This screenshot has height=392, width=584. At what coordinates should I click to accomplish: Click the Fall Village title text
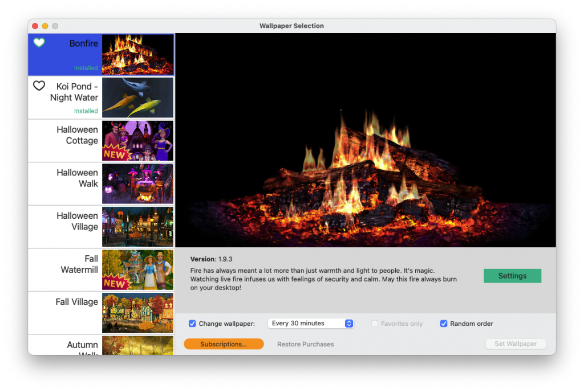(x=77, y=302)
